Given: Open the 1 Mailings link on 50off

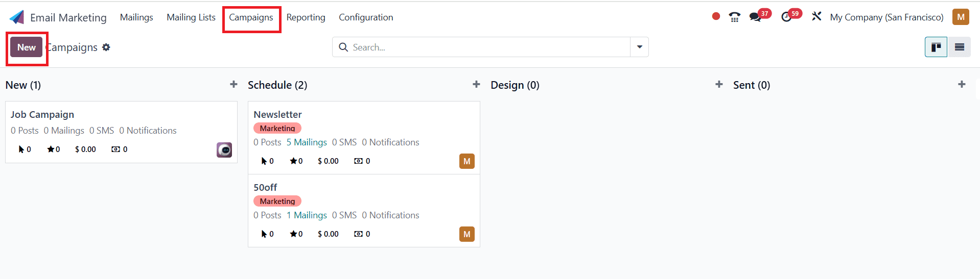Looking at the screenshot, I should point(307,215).
